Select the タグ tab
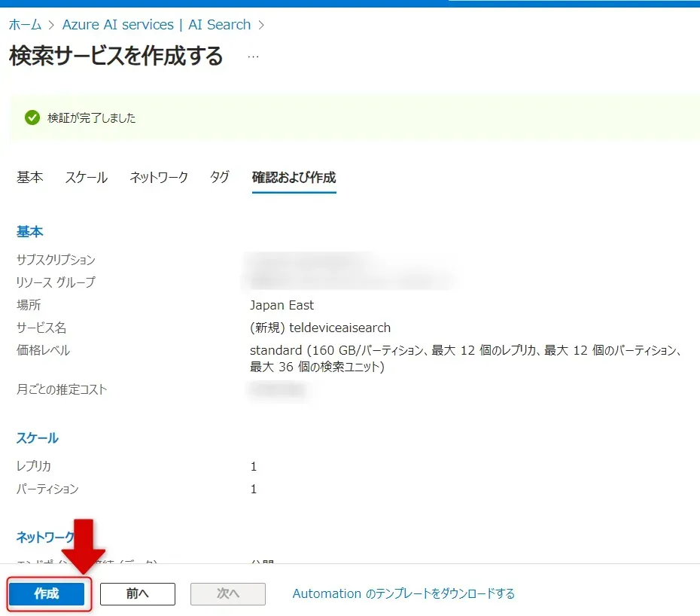Screen dimensions: 700x616 coord(220,178)
